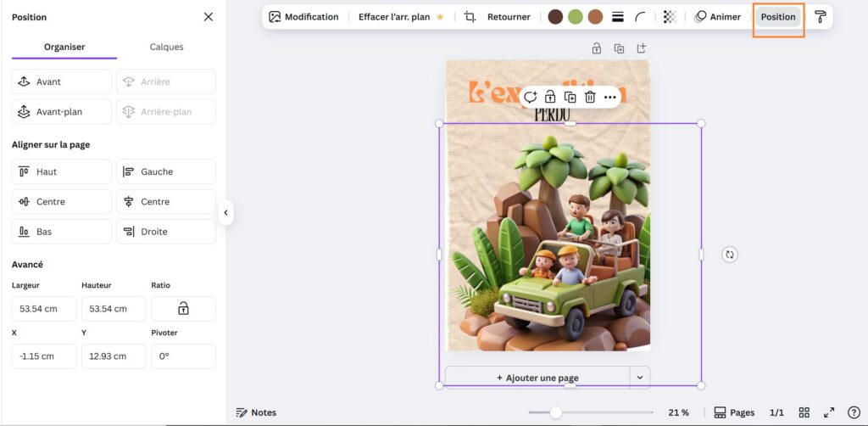Add page using top plus icon
This screenshot has height=426, width=868.
coord(641,48)
